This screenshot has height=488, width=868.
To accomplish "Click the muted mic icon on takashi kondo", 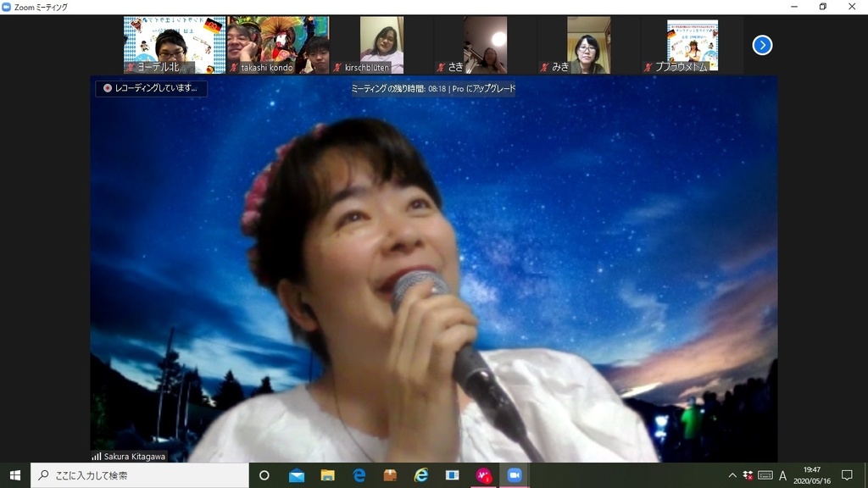I will click(234, 68).
